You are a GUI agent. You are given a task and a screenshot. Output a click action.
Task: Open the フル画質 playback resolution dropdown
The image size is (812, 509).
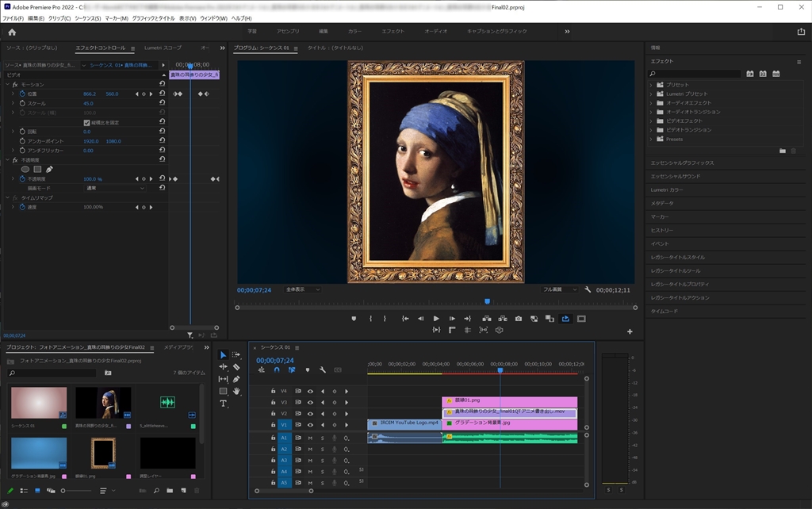[x=561, y=289]
